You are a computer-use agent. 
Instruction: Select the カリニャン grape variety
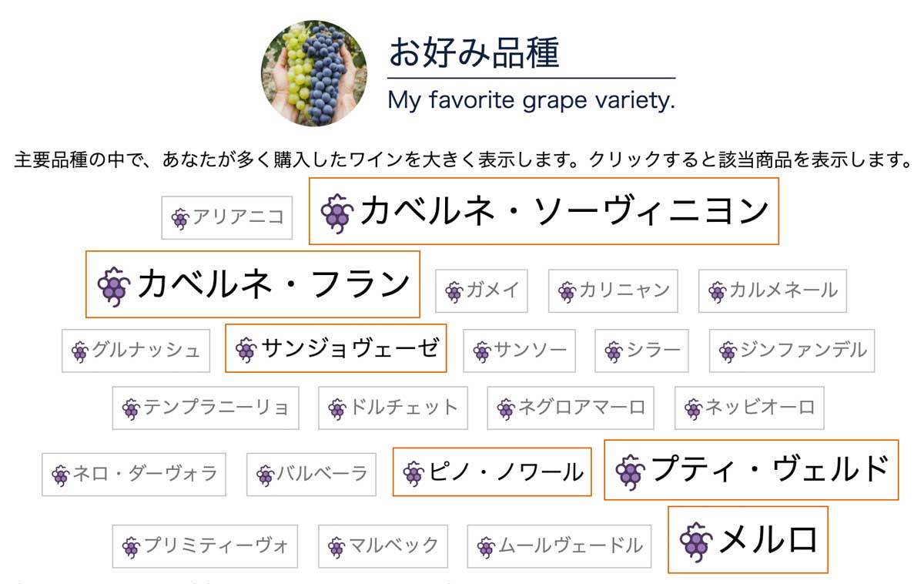click(x=613, y=290)
